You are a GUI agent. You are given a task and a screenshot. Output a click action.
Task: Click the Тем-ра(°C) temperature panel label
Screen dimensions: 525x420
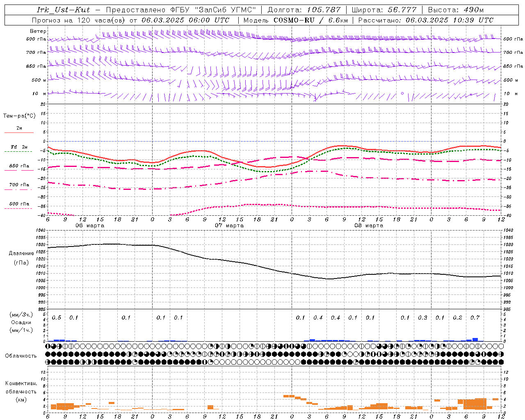pyautogui.click(x=19, y=116)
